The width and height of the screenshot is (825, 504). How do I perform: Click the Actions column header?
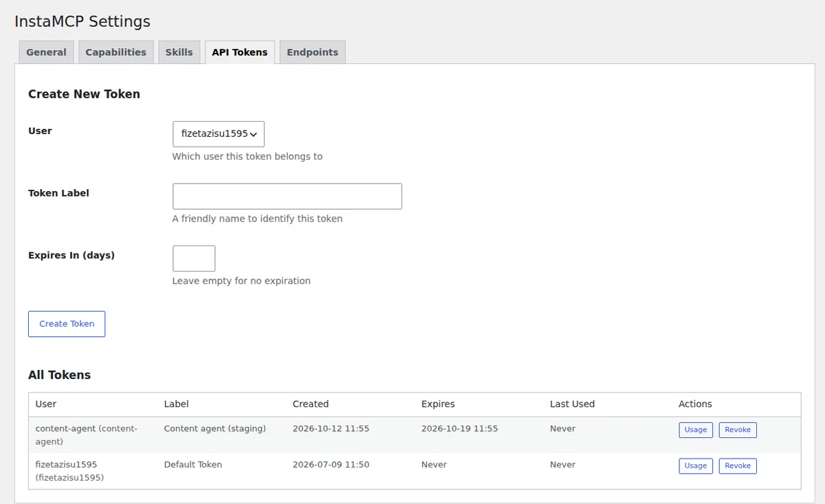tap(695, 404)
